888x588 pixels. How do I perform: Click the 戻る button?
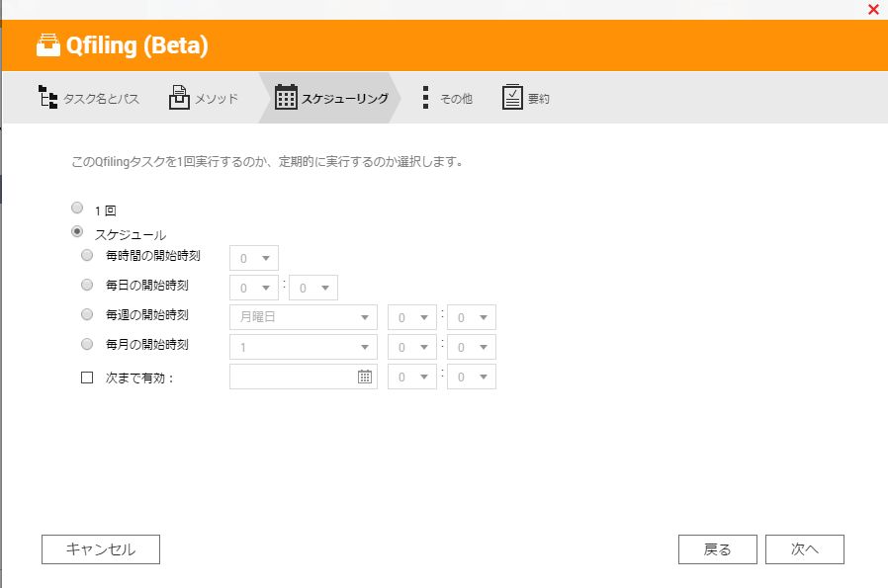tap(718, 549)
